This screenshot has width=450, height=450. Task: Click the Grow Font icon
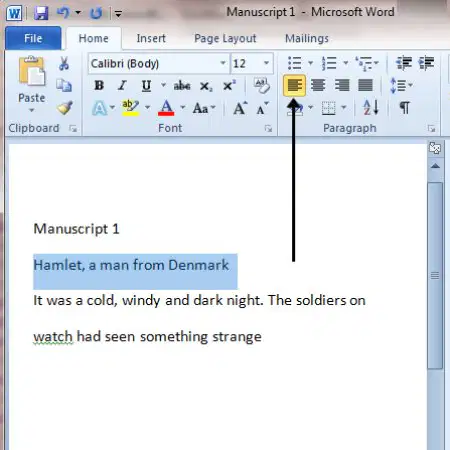[x=240, y=108]
